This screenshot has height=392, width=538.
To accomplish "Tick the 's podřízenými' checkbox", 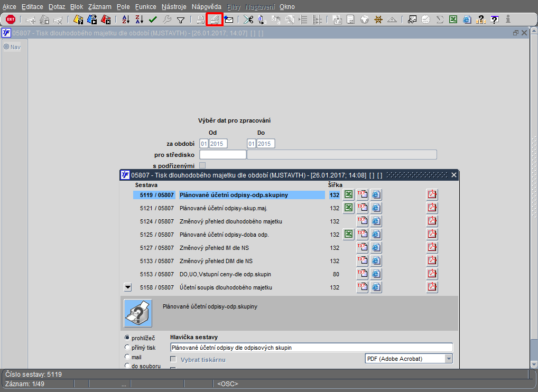I will tap(202, 165).
